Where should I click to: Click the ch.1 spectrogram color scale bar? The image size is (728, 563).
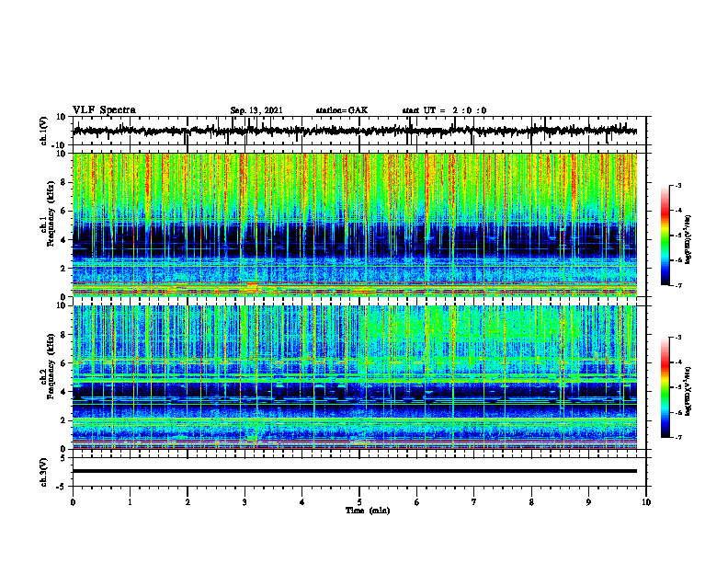pyautogui.click(x=665, y=236)
